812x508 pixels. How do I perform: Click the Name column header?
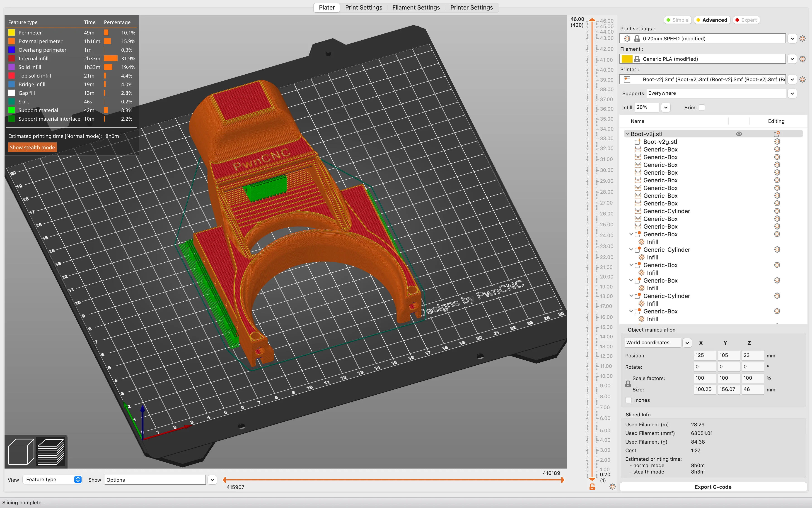(x=637, y=121)
